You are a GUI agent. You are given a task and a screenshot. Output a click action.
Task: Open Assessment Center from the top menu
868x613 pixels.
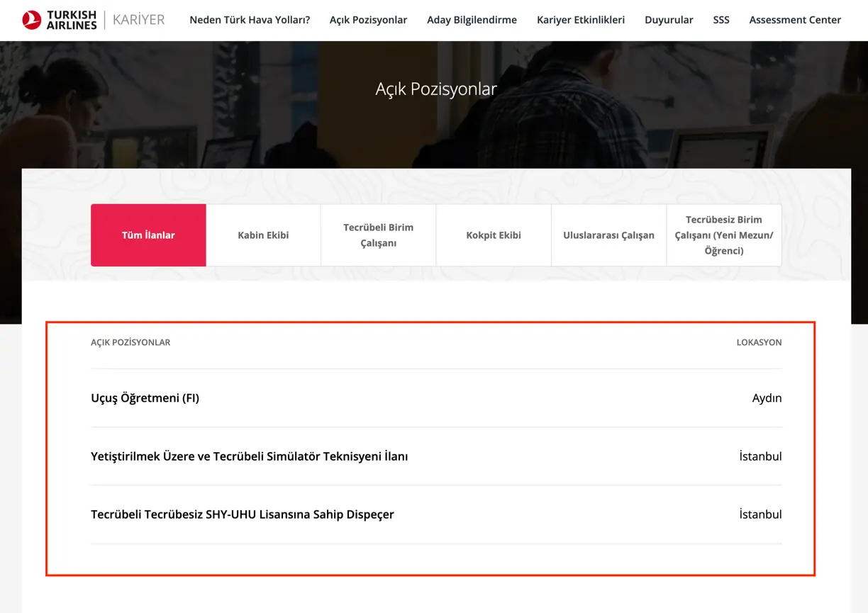[x=795, y=20]
